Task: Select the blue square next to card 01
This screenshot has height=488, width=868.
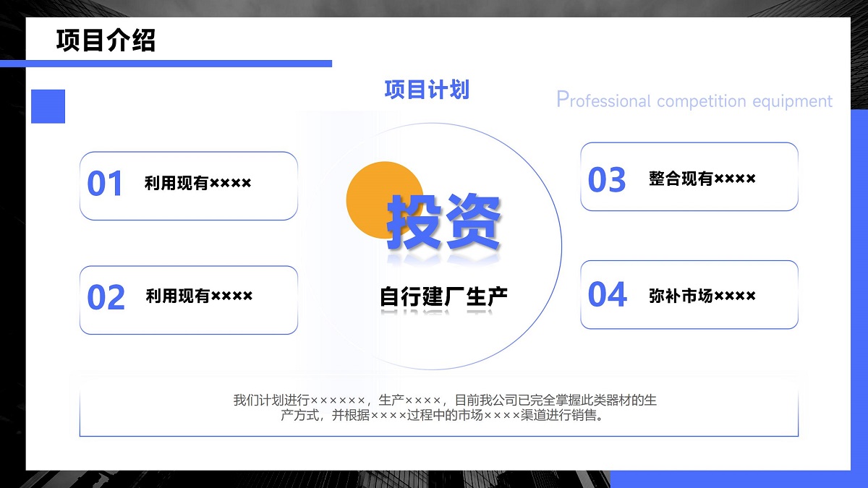Action: [x=48, y=106]
